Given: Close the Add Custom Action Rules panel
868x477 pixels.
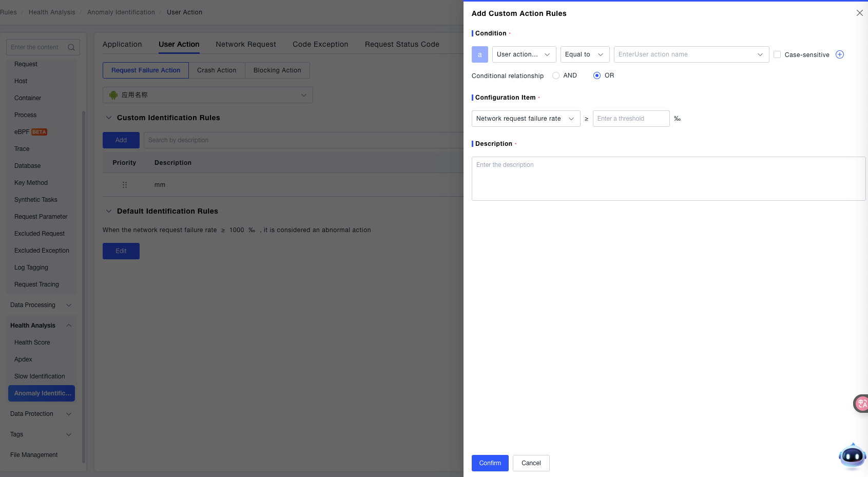Looking at the screenshot, I should coord(859,13).
